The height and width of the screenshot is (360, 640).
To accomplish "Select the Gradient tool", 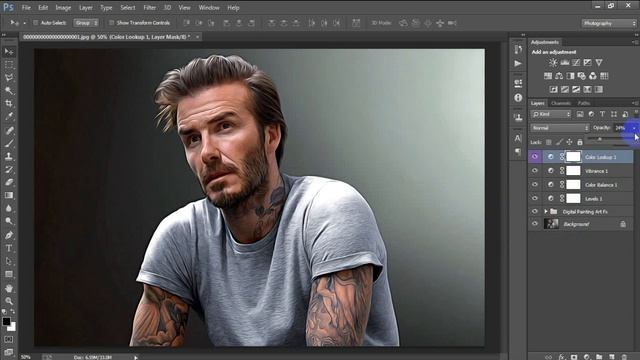I will (x=9, y=196).
